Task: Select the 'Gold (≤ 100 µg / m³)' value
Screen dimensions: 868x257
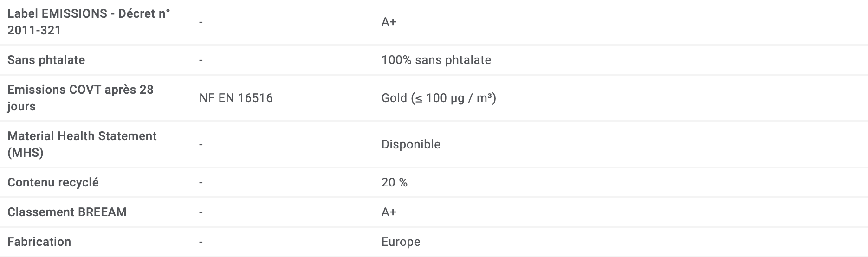Action: click(439, 98)
